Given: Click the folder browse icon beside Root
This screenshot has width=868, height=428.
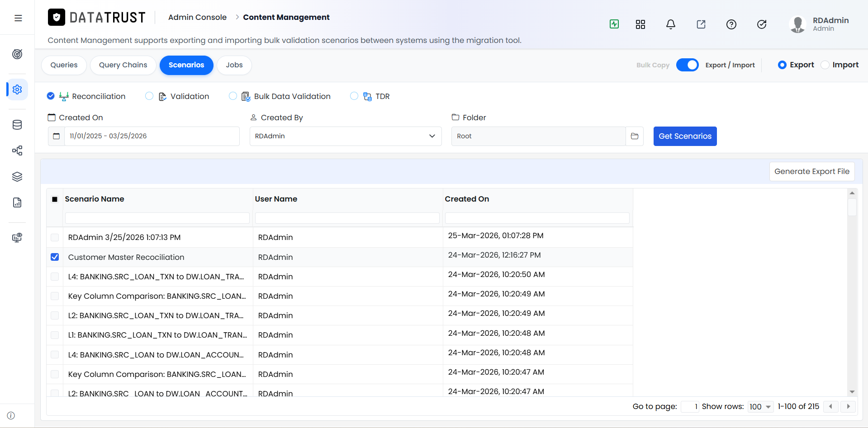Looking at the screenshot, I should [x=635, y=136].
